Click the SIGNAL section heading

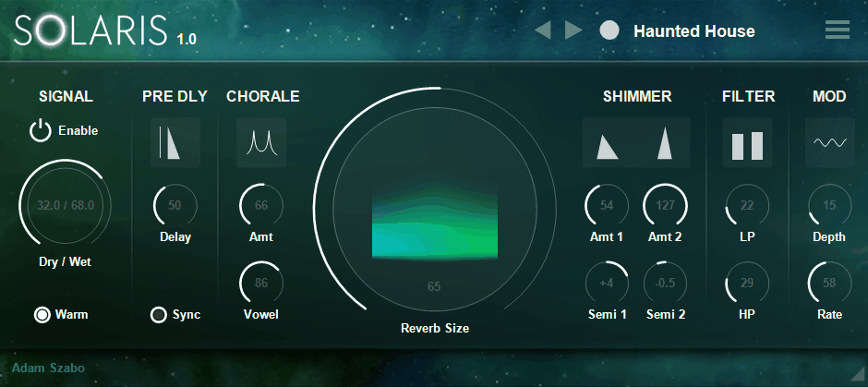coord(66,97)
